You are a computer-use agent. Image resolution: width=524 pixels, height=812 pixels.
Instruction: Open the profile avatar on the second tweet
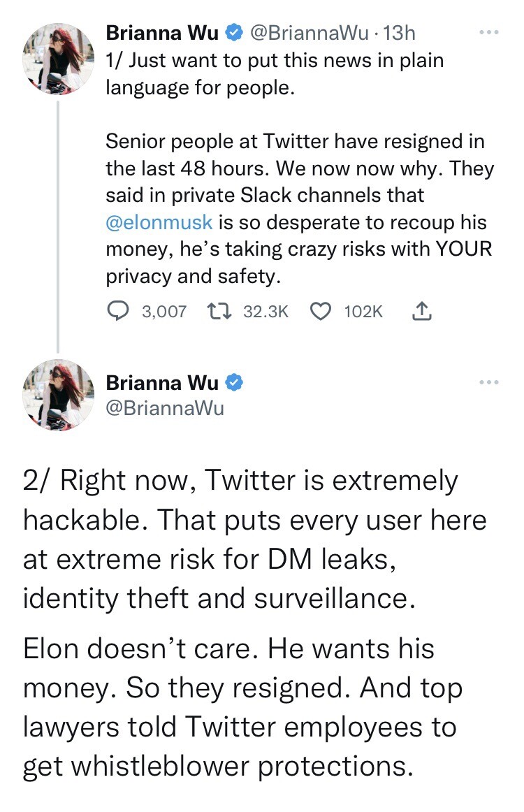59,395
